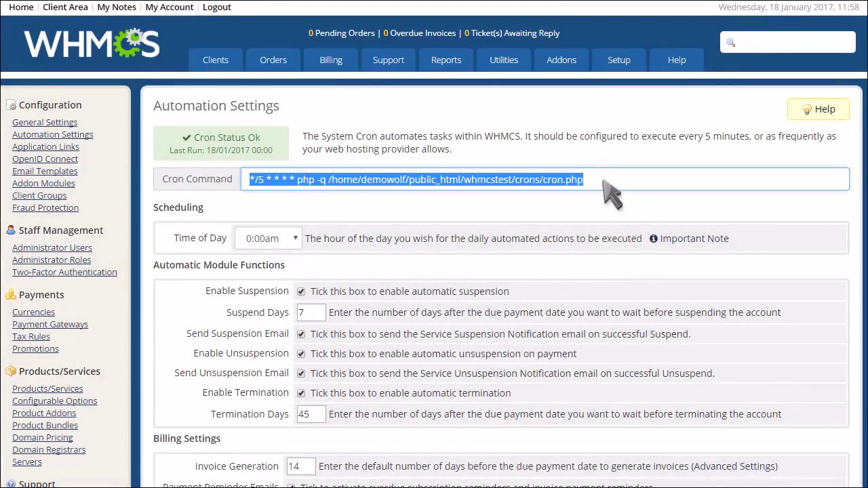The image size is (868, 488).
Task: Open Configurable Options link
Action: coord(54,401)
